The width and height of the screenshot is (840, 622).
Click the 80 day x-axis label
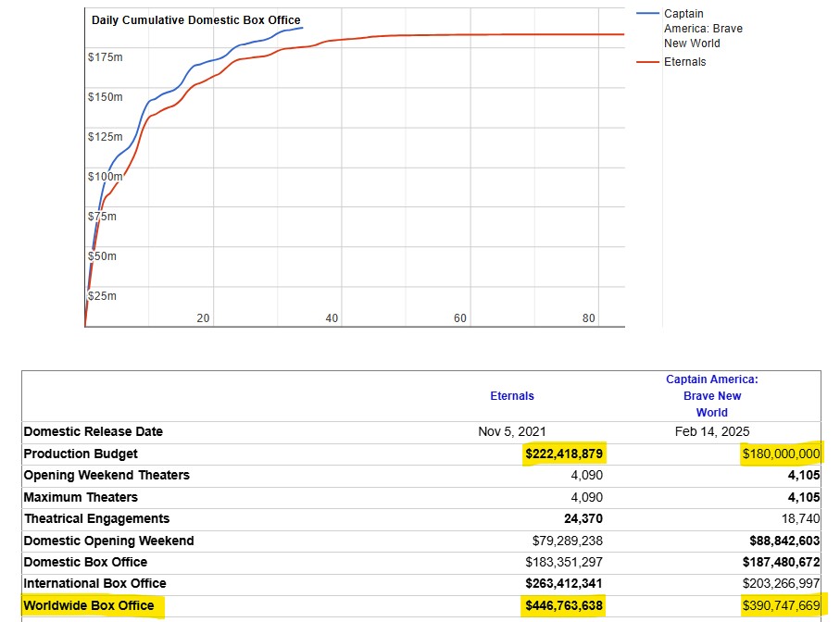[588, 318]
